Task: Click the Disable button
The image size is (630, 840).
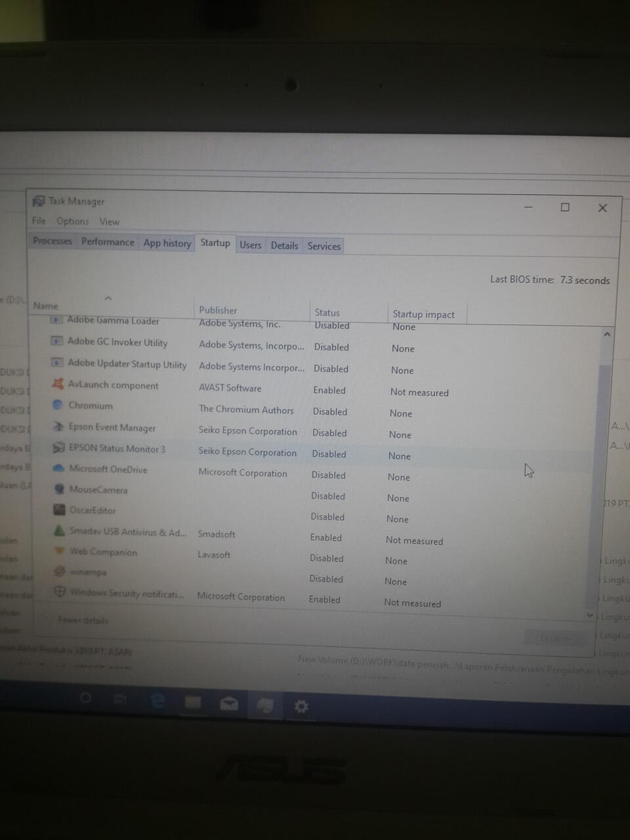Action: (555, 638)
